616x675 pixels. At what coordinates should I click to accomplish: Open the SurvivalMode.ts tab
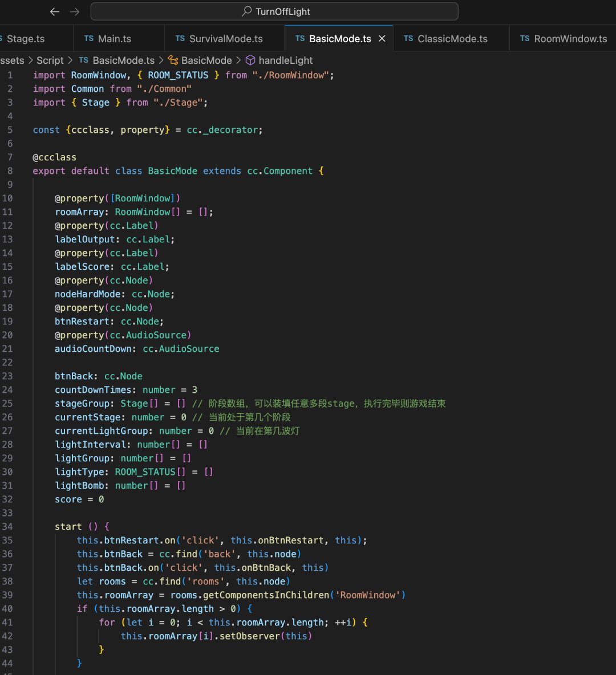point(226,39)
